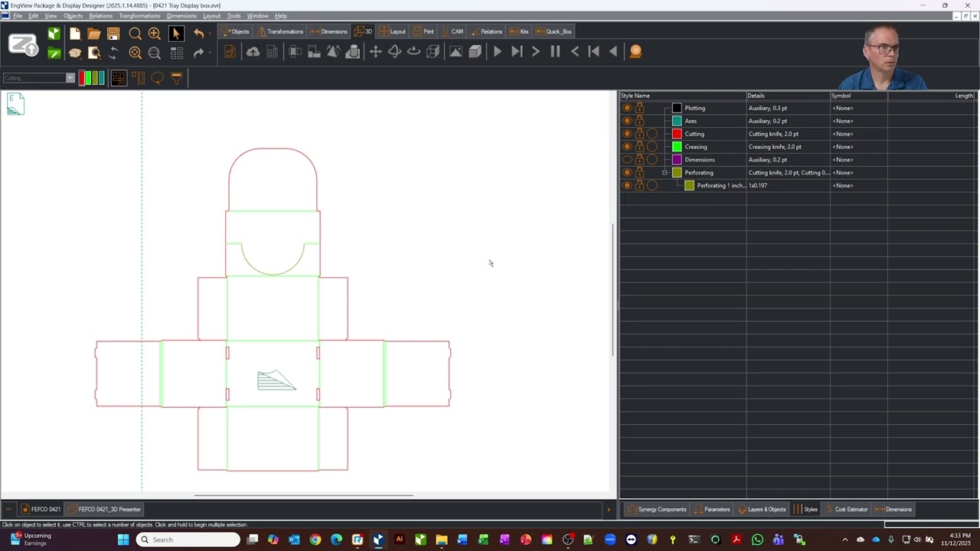Screen dimensions: 980x551
Task: Open Adobe Illustrator from the taskbar
Action: click(x=399, y=540)
